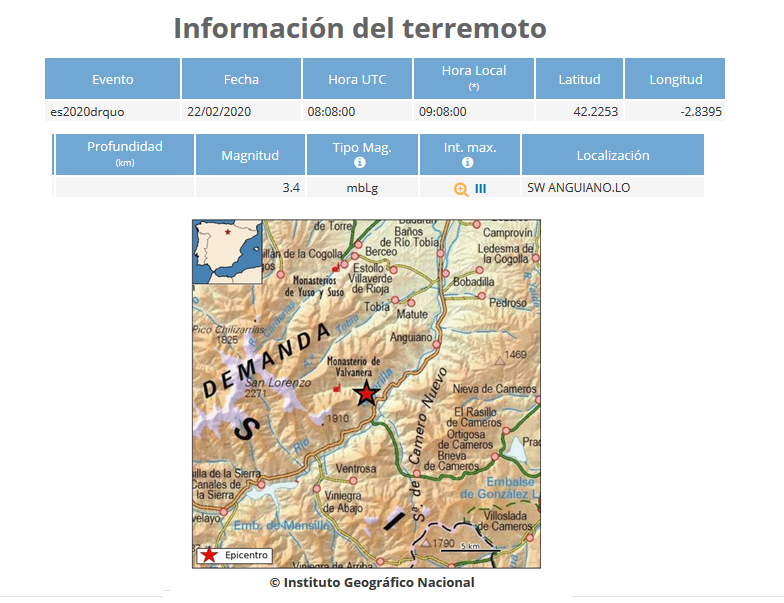Click the empty Profundidad value cell
Viewport: 784px width, 603px height.
pyautogui.click(x=124, y=187)
